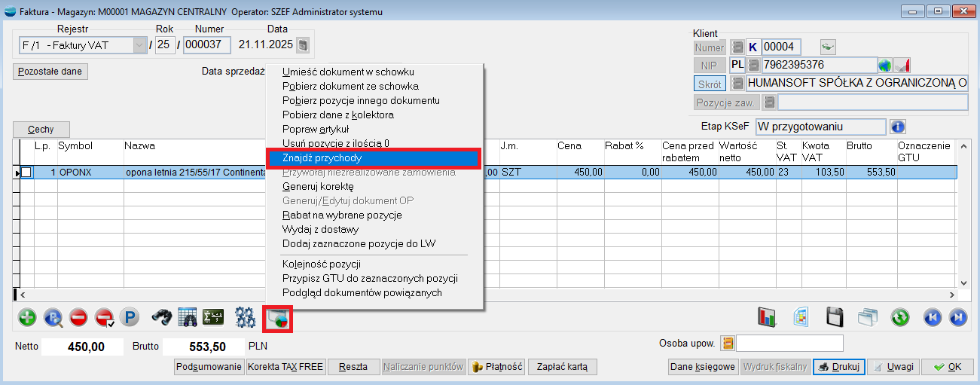Click the red minus delete-position icon

pos(78,317)
